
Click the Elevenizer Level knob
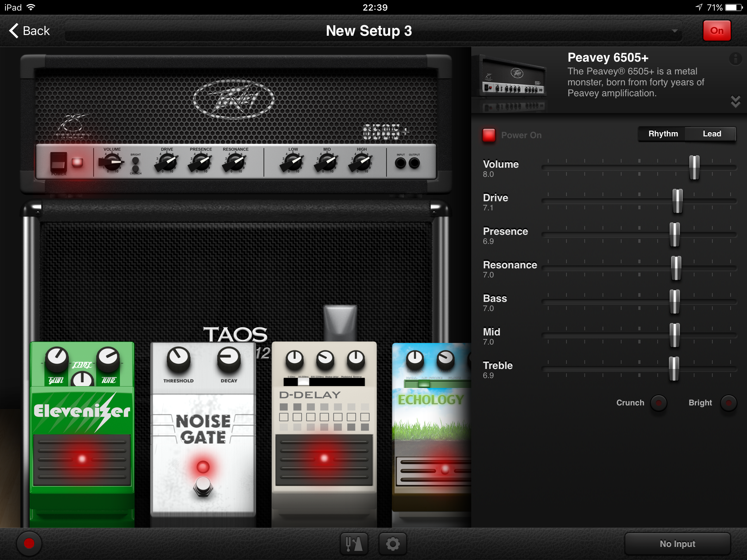click(82, 379)
